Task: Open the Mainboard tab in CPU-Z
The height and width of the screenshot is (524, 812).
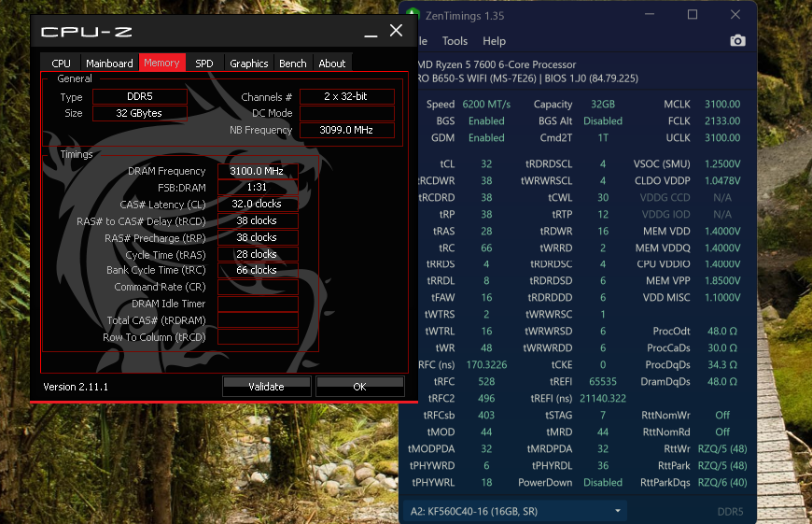Action: (x=109, y=64)
